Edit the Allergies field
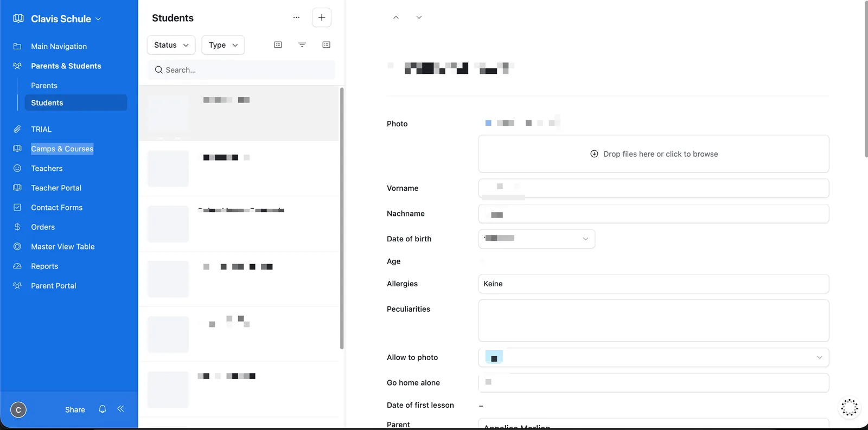This screenshot has height=430, width=868. (x=654, y=284)
